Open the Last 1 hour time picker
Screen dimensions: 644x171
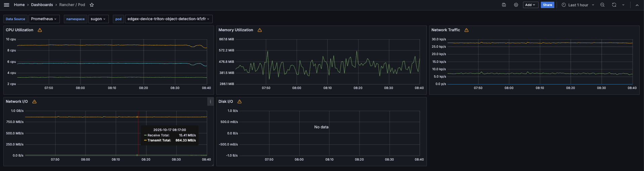(x=578, y=5)
